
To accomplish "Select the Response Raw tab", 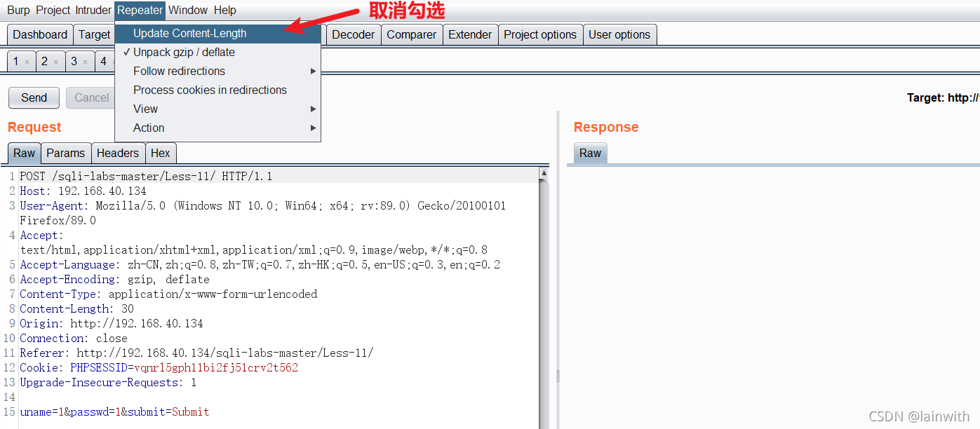I will tap(590, 154).
